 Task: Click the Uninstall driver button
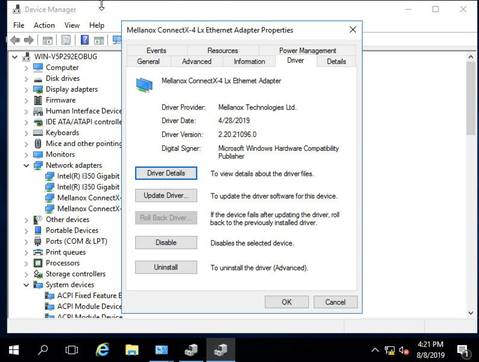pyautogui.click(x=166, y=267)
